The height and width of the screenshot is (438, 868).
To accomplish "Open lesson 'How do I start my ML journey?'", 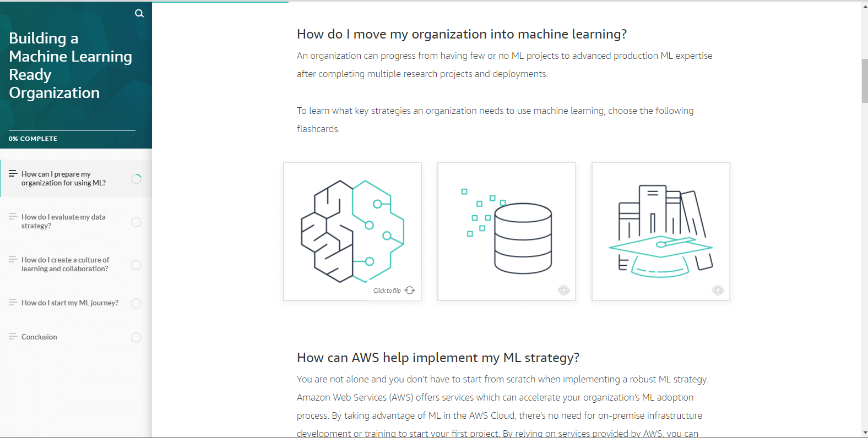I will pyautogui.click(x=76, y=303).
